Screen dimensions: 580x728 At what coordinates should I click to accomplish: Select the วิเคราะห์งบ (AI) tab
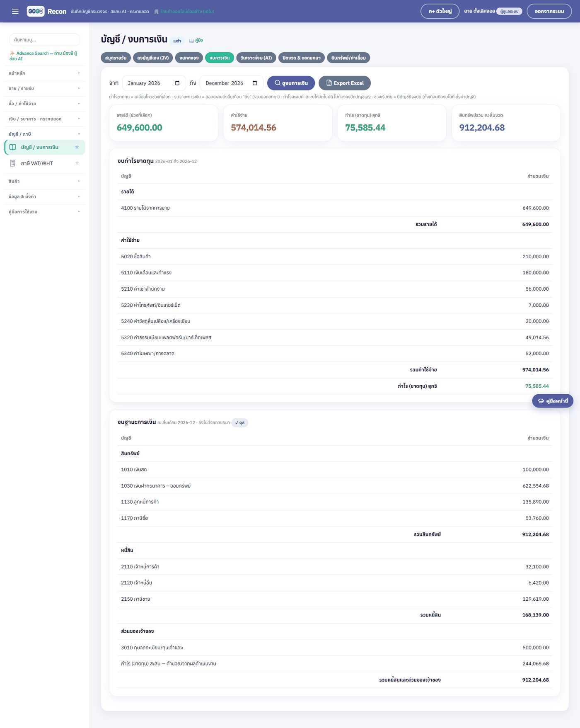(256, 58)
